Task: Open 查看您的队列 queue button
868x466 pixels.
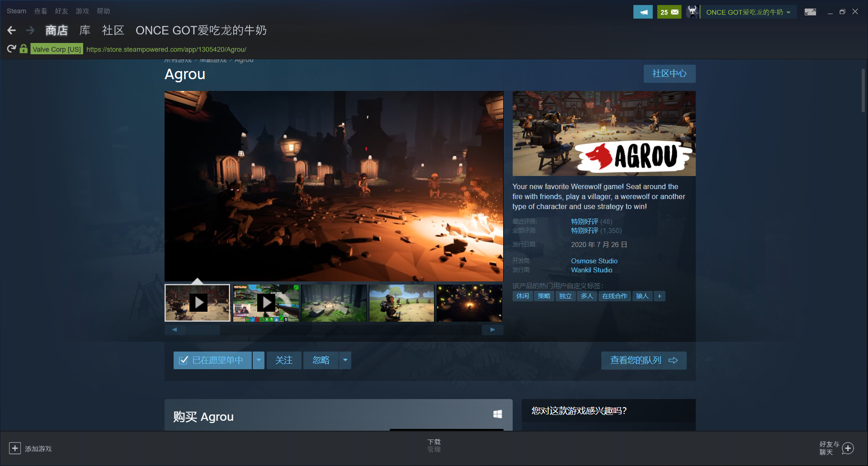Action: (644, 360)
